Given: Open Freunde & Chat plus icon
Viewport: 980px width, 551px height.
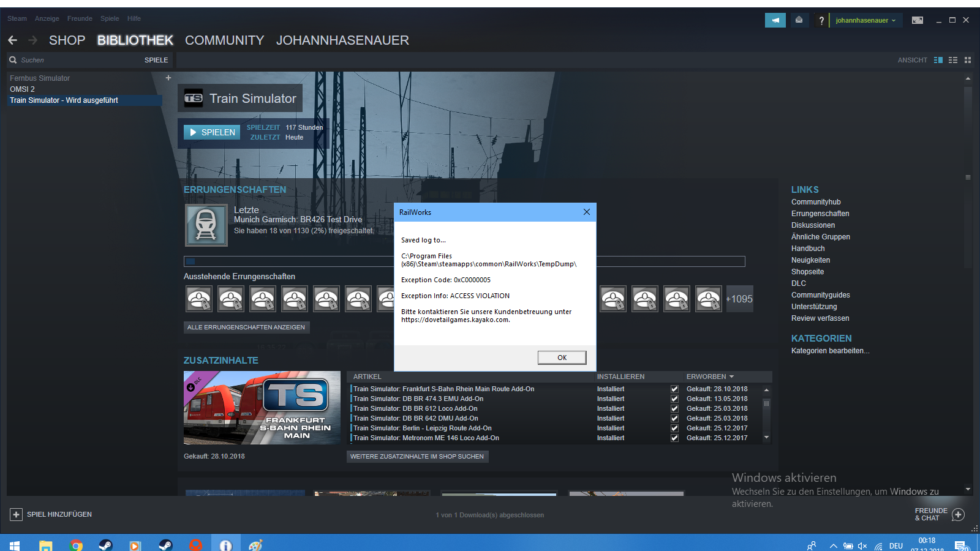Looking at the screenshot, I should tap(959, 514).
